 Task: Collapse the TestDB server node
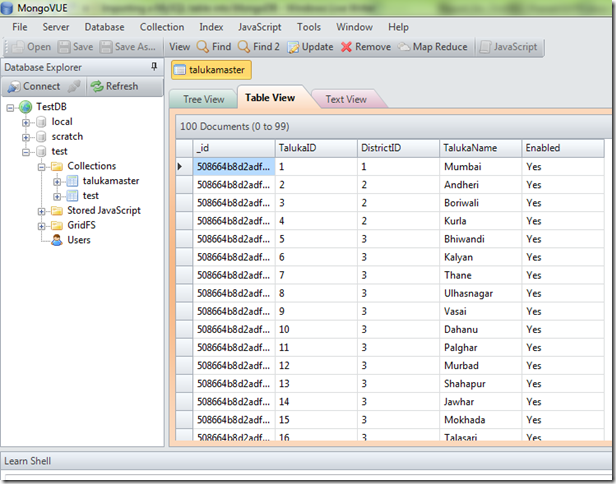pos(10,107)
